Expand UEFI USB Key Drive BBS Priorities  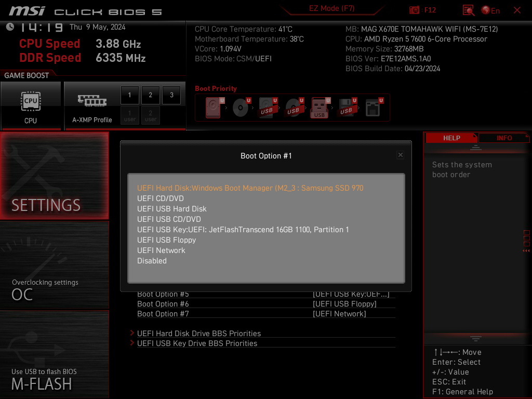197,343
